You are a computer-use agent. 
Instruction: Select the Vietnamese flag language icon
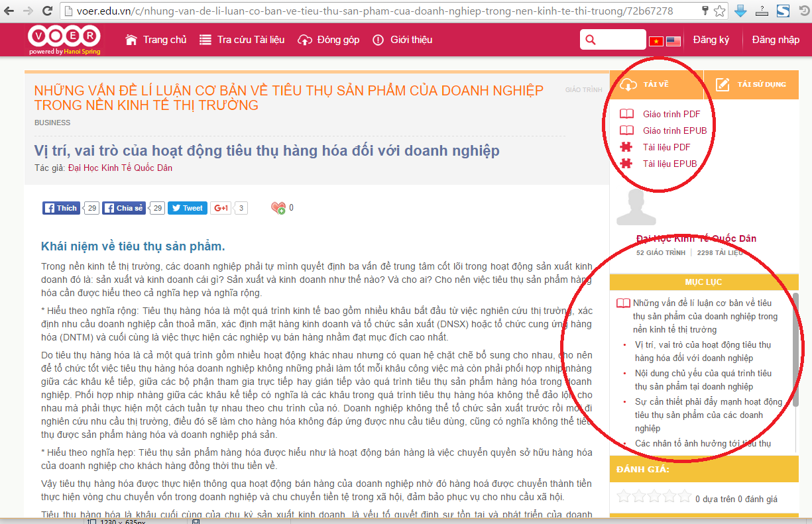point(656,41)
